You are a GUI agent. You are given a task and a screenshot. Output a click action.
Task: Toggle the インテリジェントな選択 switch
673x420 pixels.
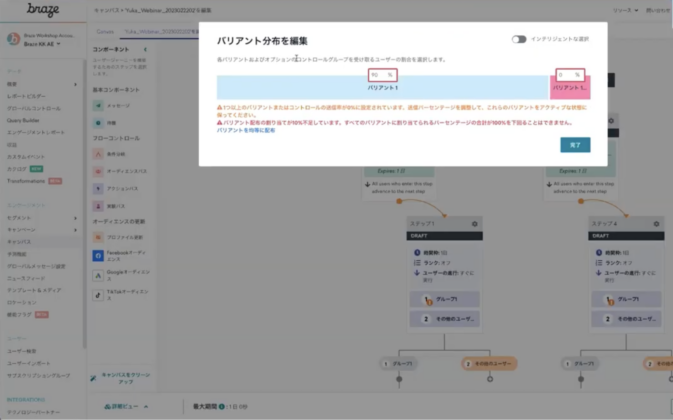[519, 40]
